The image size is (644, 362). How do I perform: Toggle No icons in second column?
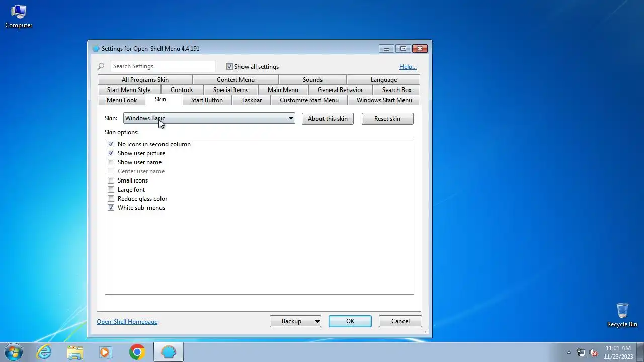pyautogui.click(x=111, y=144)
